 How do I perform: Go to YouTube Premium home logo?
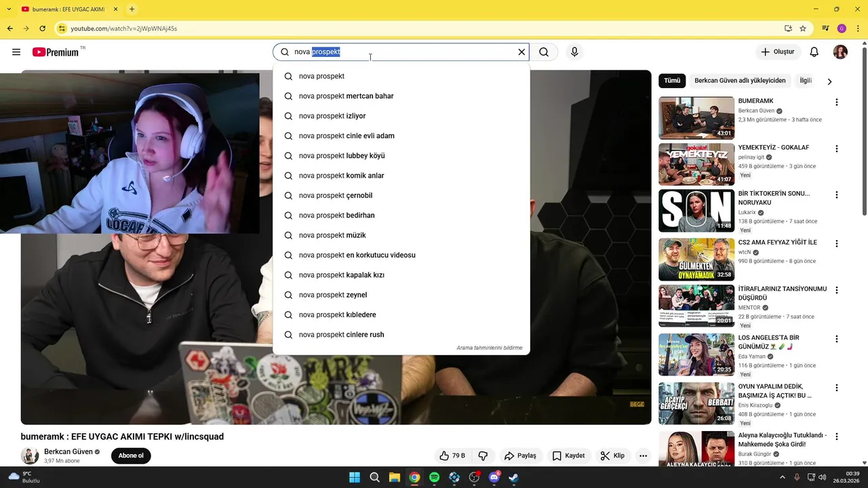click(56, 52)
